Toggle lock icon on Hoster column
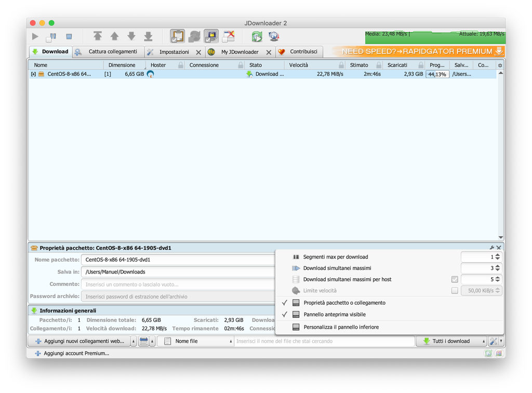 click(180, 65)
